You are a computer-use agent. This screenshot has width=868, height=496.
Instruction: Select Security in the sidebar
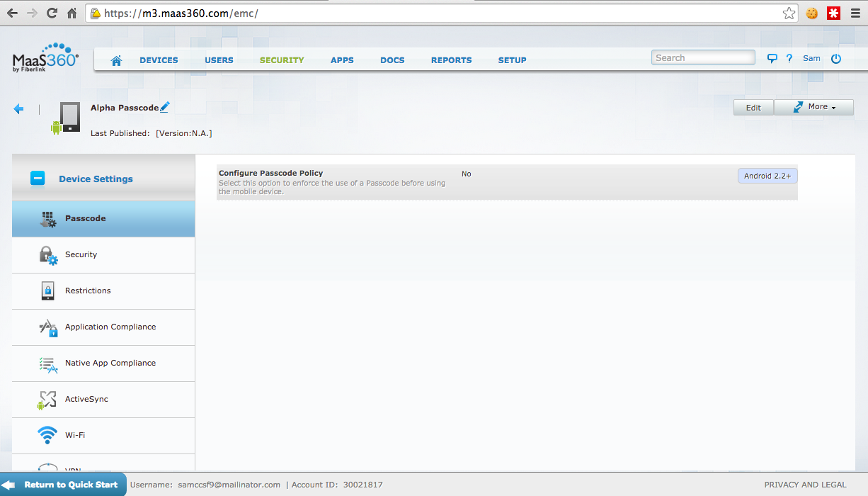point(103,255)
